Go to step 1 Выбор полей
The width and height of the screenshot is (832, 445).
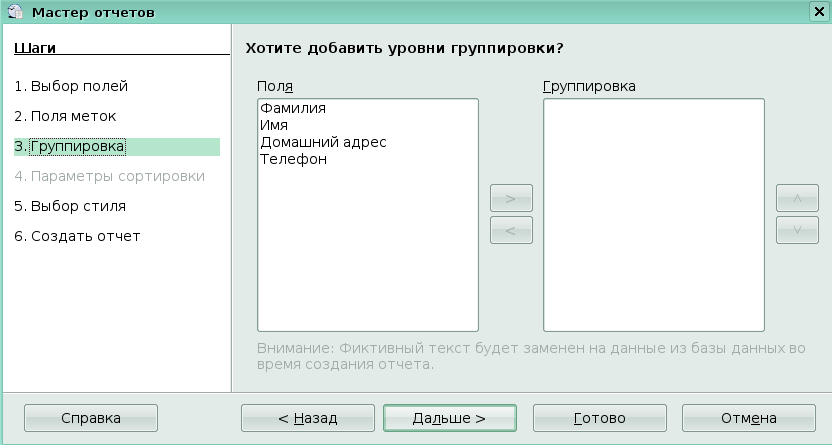point(71,86)
